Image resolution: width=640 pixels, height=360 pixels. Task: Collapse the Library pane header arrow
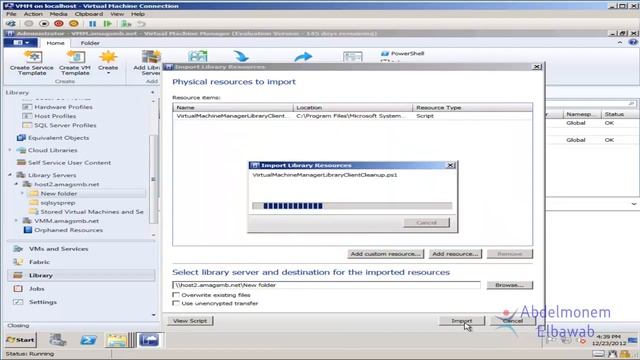point(152,93)
